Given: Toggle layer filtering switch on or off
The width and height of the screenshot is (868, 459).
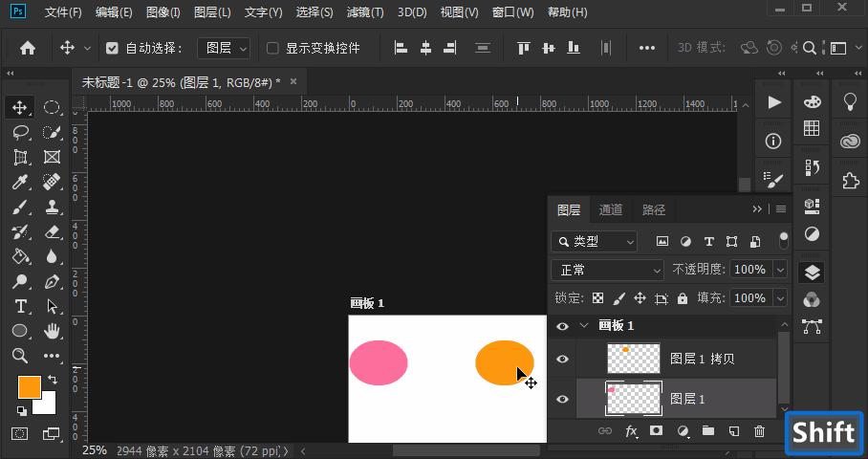Looking at the screenshot, I should coord(783,241).
